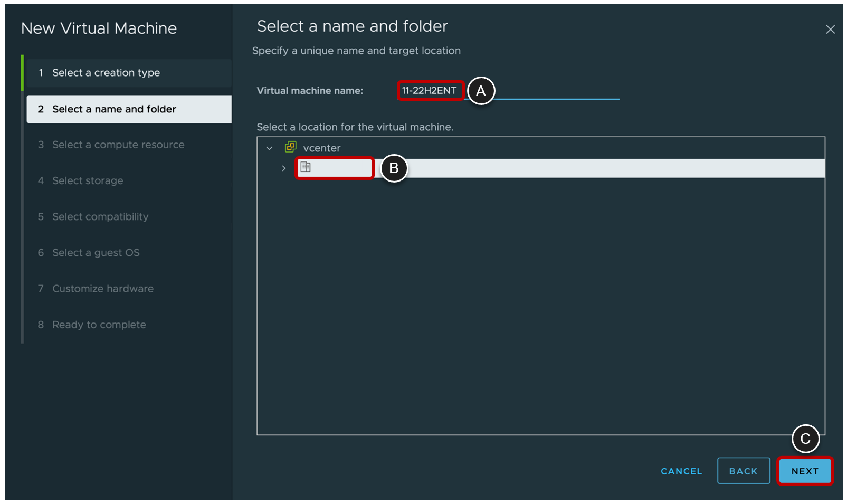Jump to the Customize hardware step
Viewport: 847px width, 504px height.
tap(103, 288)
